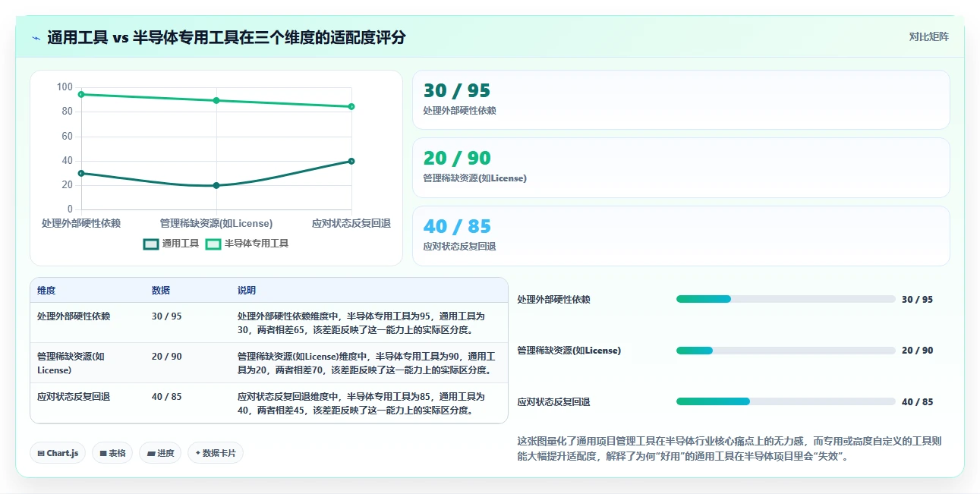980x494 pixels.
Task: Click the 通用工具 legend color box
Action: [151, 244]
